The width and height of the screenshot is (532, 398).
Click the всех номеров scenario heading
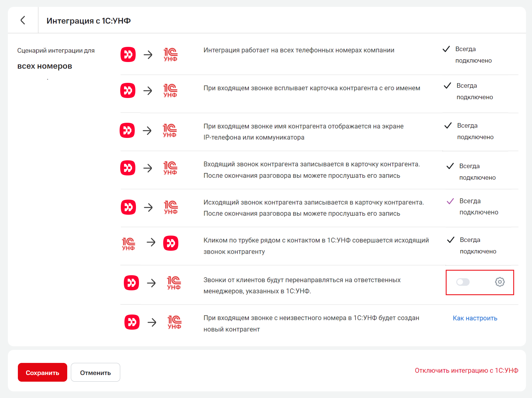pos(45,66)
